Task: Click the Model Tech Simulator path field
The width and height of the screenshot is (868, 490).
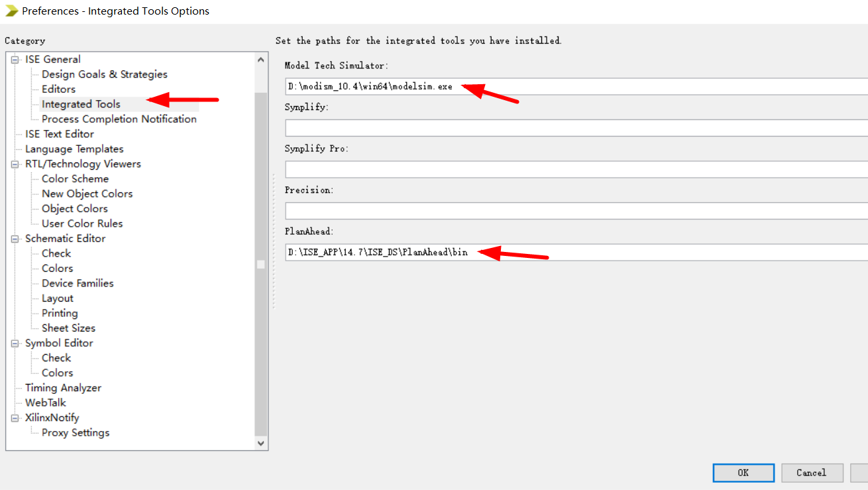Action: pyautogui.click(x=576, y=87)
